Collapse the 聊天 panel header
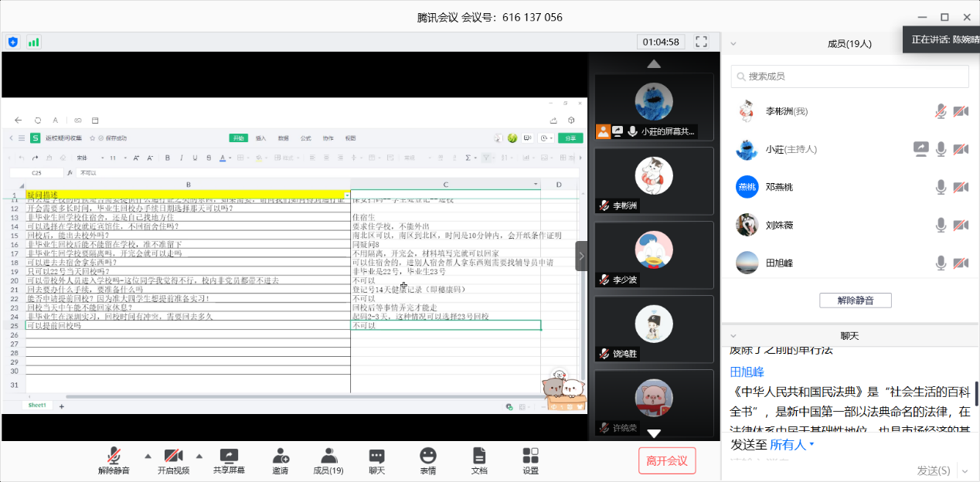 733,336
